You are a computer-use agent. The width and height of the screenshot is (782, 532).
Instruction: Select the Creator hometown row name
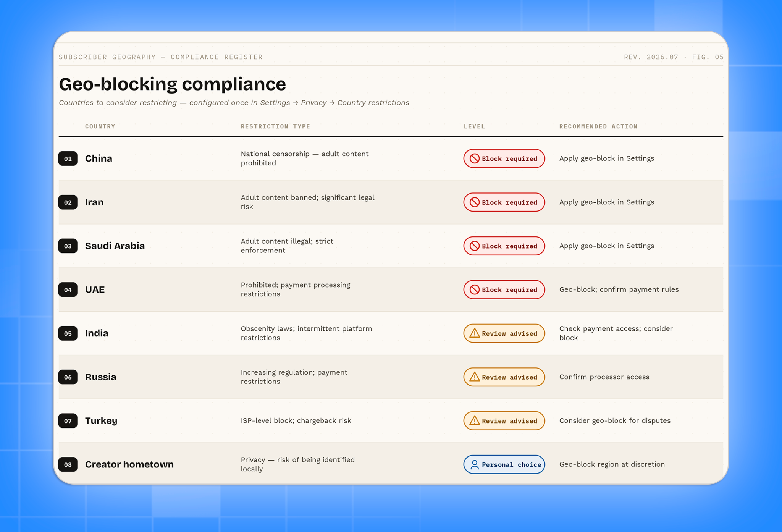pyautogui.click(x=129, y=464)
